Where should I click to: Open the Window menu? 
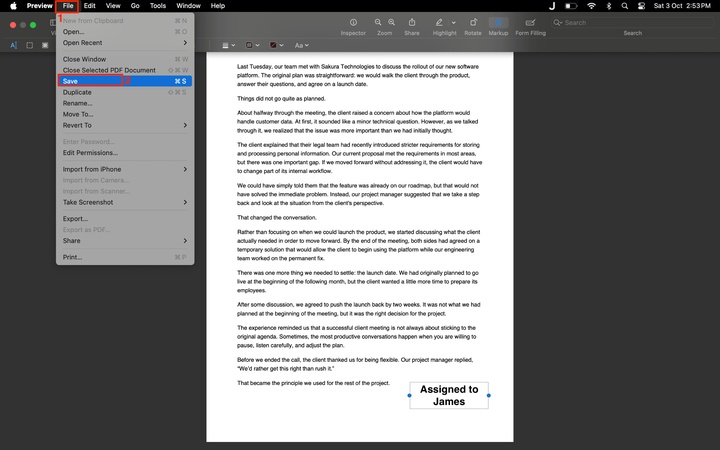coord(189,6)
